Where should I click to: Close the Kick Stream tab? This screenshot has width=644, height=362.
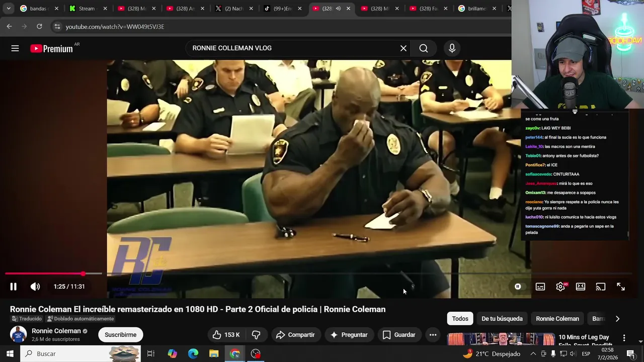105,9
